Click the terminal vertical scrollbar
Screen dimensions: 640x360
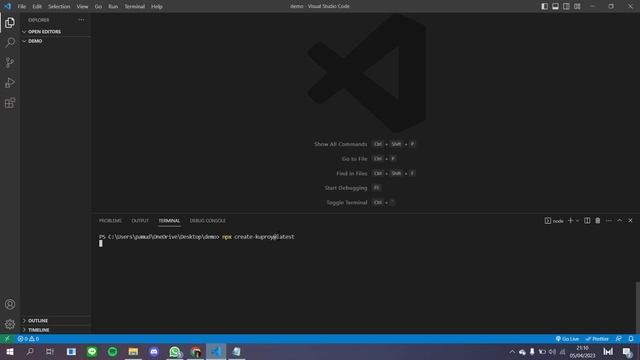pyautogui.click(x=638, y=307)
